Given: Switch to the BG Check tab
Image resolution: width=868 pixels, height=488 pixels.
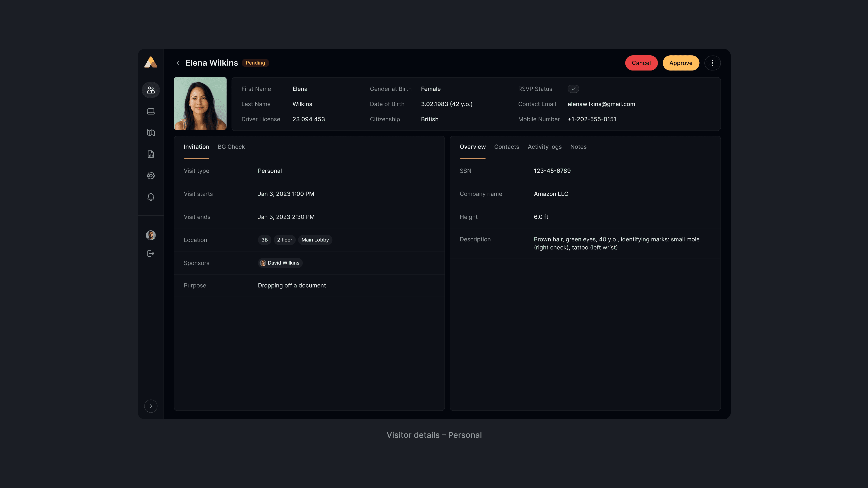Looking at the screenshot, I should pyautogui.click(x=231, y=147).
